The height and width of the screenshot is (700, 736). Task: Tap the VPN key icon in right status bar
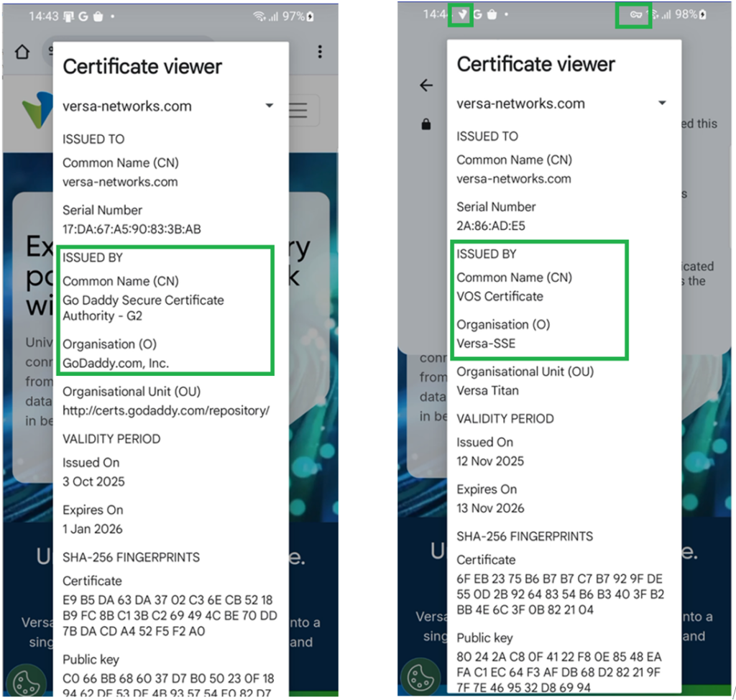click(633, 14)
